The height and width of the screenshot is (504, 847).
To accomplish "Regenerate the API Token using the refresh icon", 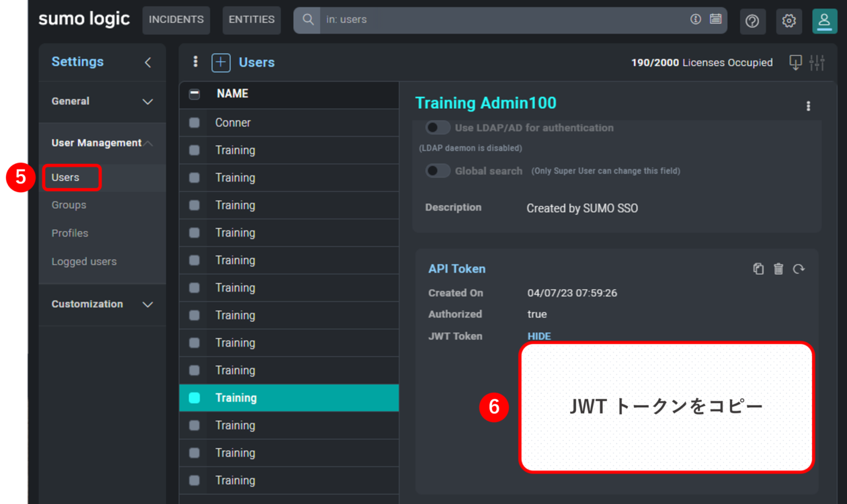I will (x=799, y=269).
